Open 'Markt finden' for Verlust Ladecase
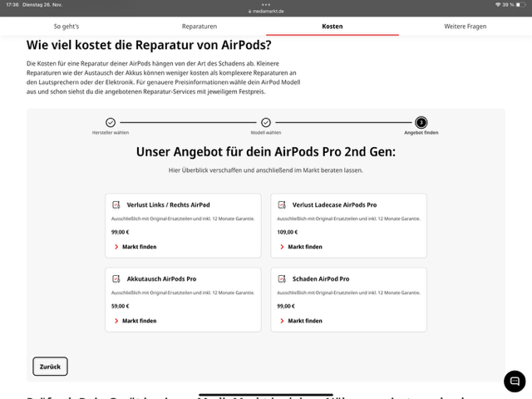532x399 pixels. (300, 247)
